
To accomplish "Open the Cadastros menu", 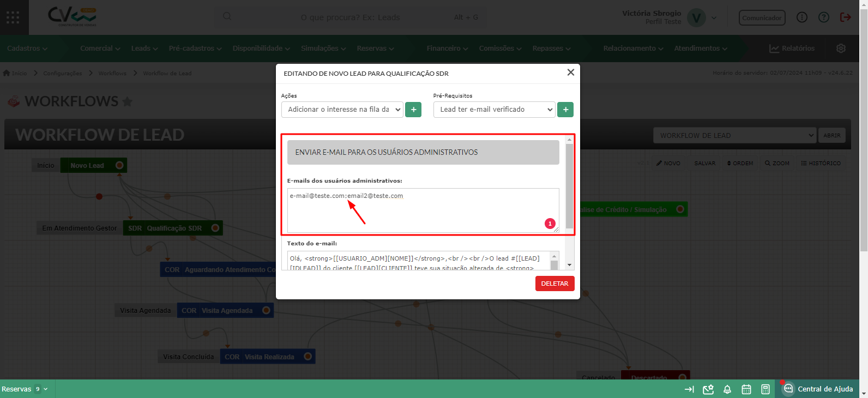I will 27,49.
